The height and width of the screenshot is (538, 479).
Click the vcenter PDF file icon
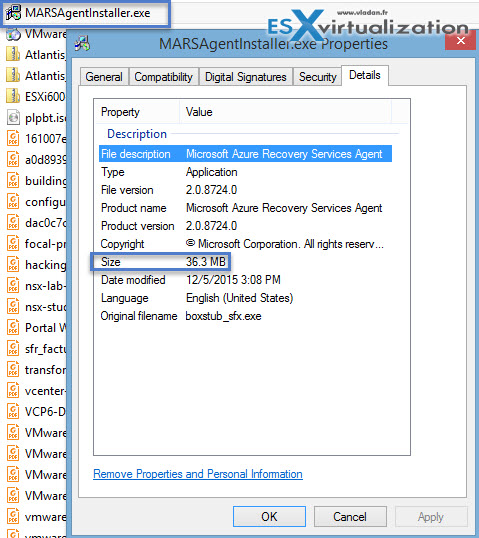point(13,391)
